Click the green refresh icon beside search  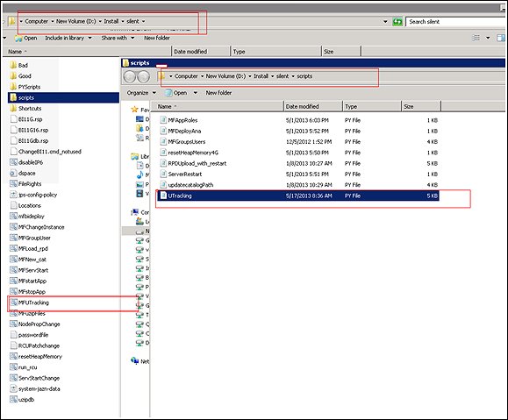[x=397, y=22]
